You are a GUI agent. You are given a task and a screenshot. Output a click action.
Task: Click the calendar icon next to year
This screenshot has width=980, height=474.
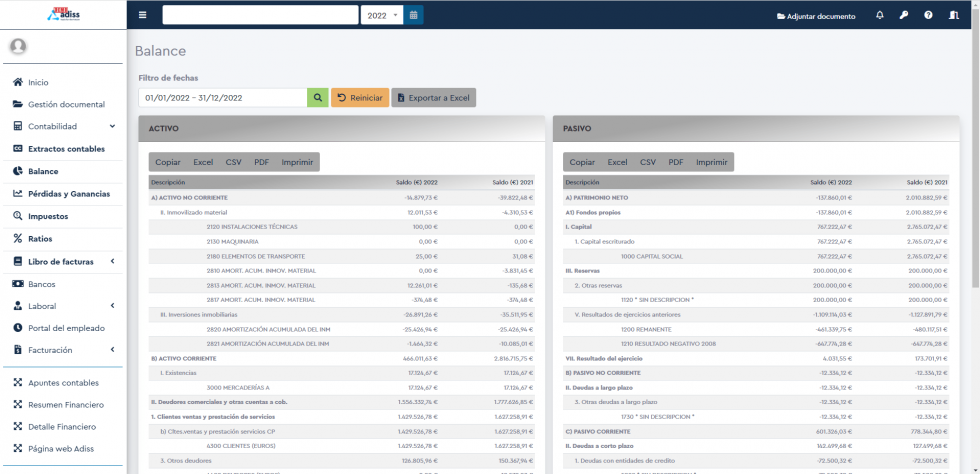pyautogui.click(x=414, y=15)
